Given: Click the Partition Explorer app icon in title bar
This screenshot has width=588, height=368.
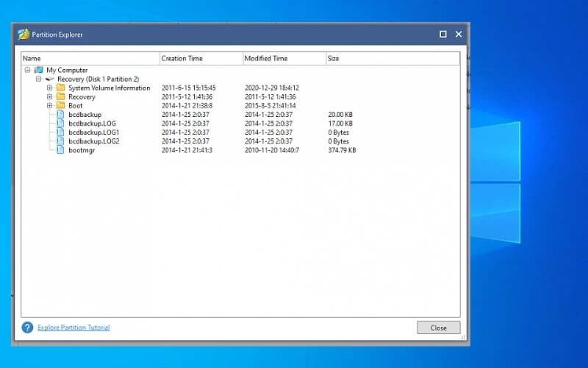Looking at the screenshot, I should [x=23, y=34].
